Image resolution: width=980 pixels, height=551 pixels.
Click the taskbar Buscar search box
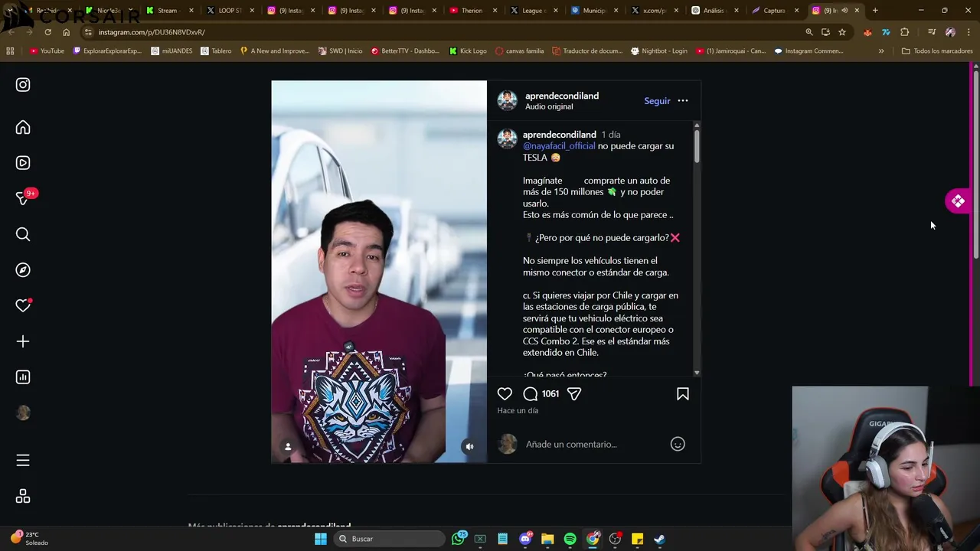pos(389,539)
